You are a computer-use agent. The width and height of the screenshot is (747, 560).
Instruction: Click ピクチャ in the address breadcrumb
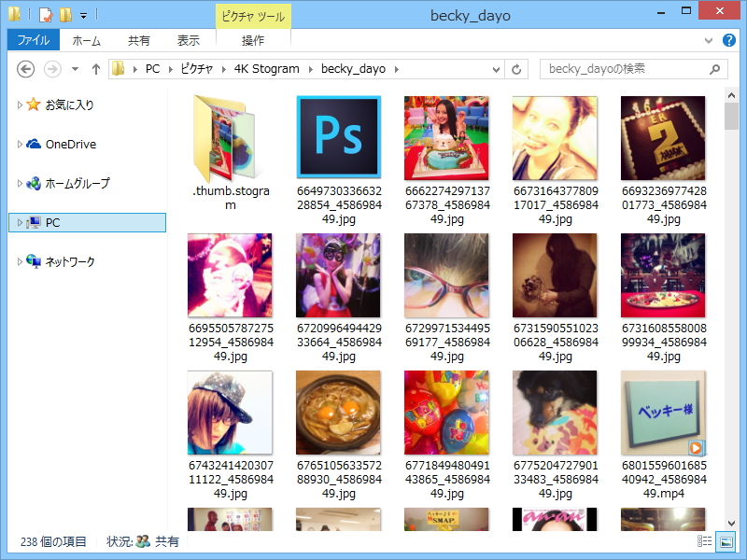click(197, 69)
